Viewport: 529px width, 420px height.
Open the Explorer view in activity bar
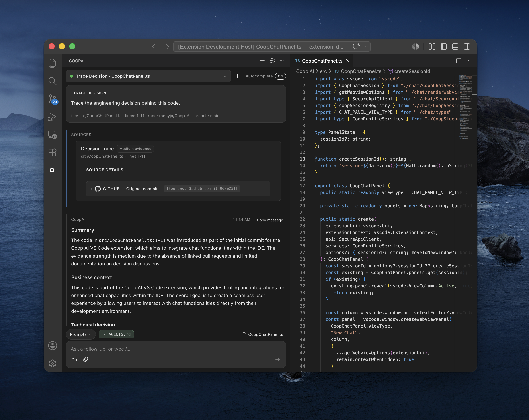(x=52, y=63)
